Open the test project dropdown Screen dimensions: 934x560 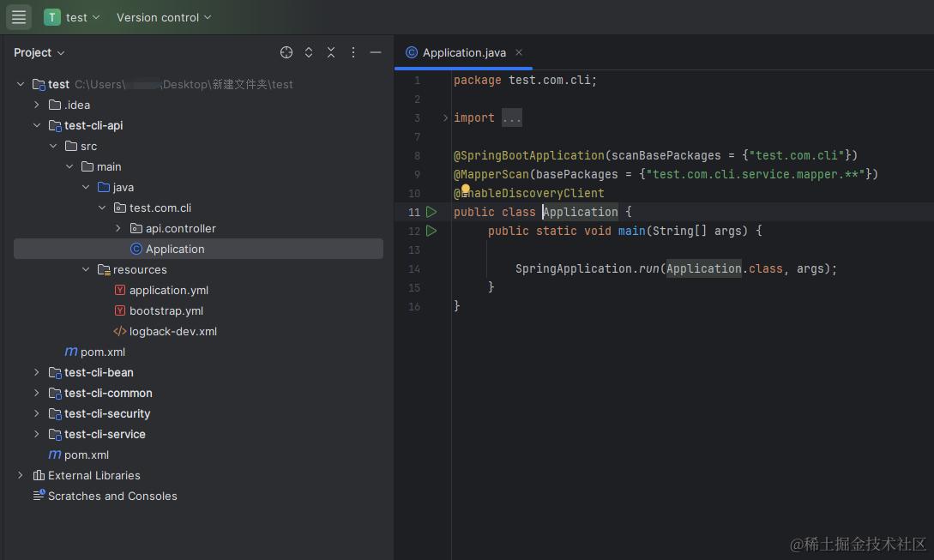73,17
